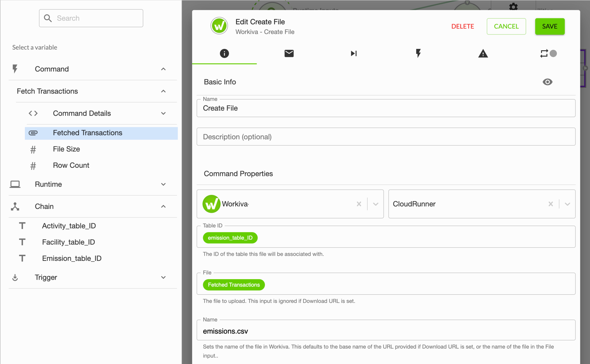Click the file Name field with emissions.csv
Screen dimensions: 590x364
(x=386, y=331)
